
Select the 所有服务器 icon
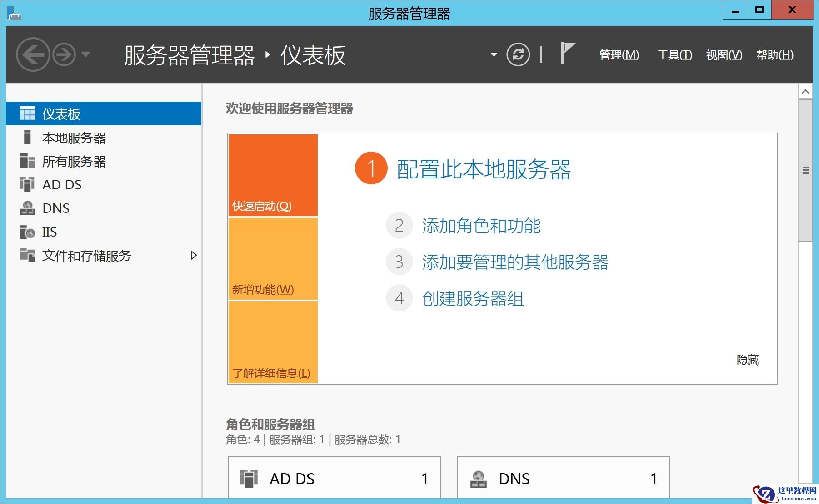coord(27,161)
